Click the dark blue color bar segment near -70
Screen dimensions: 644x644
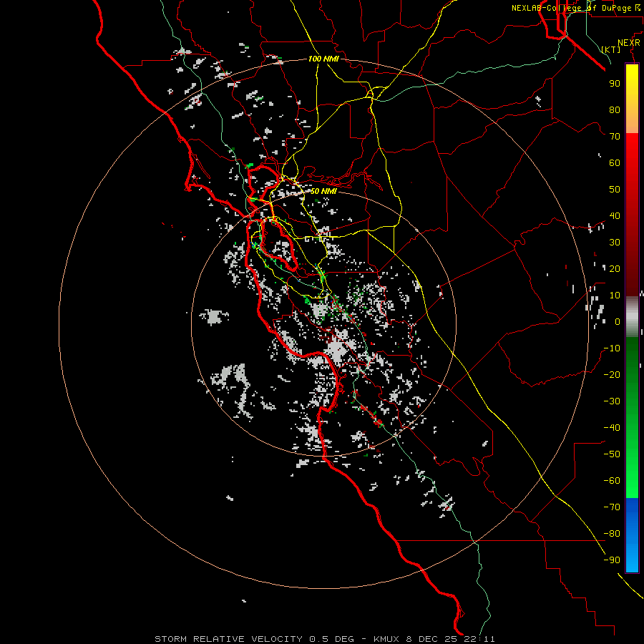coord(632,507)
